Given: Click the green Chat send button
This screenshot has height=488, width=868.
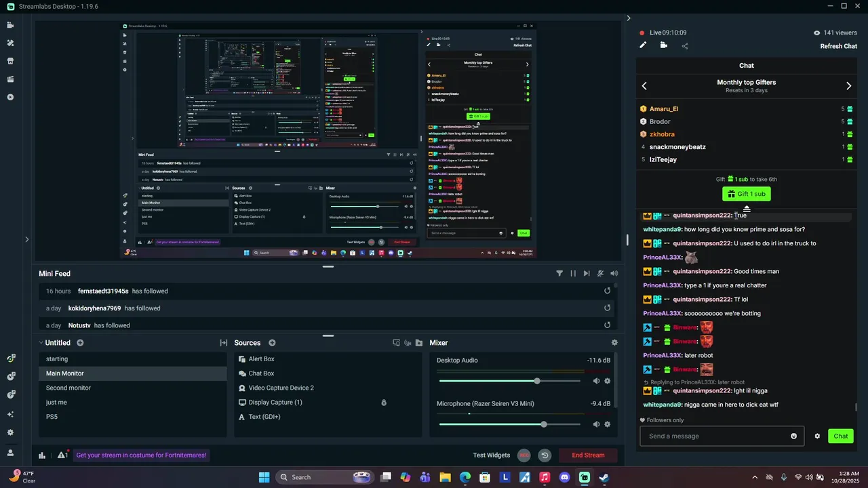Looking at the screenshot, I should (841, 436).
